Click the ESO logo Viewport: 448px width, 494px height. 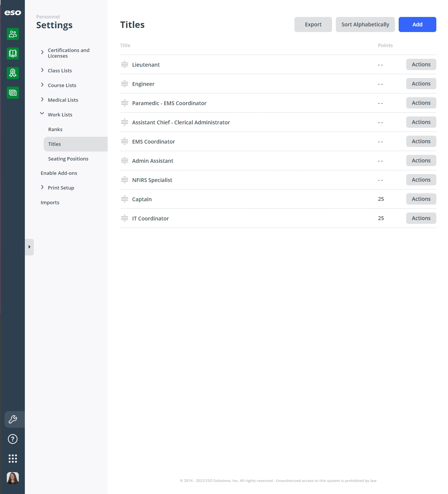[13, 13]
